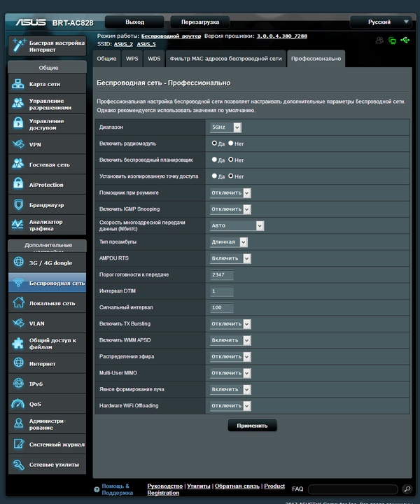Open the Тип преамбулы dropdown

coord(228,242)
